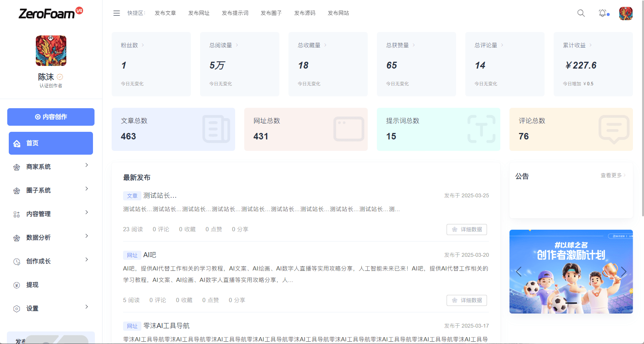
Task: Click 发布提示词 in the quick bar
Action: pyautogui.click(x=234, y=13)
